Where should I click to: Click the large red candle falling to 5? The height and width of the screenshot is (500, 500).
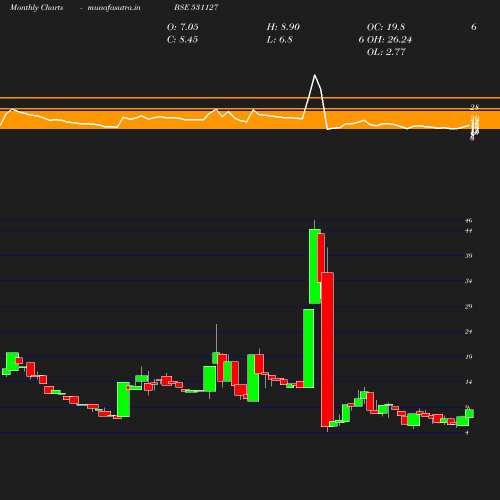(327, 349)
